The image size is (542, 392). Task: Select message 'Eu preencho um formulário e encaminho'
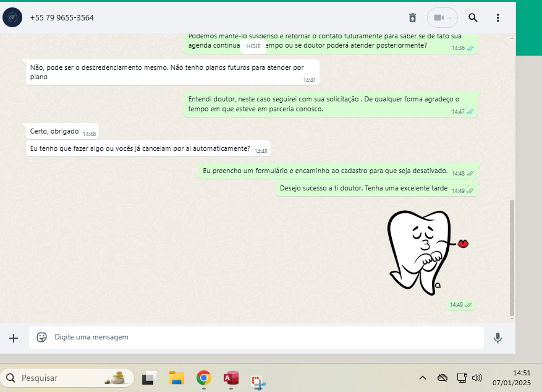[x=337, y=171]
